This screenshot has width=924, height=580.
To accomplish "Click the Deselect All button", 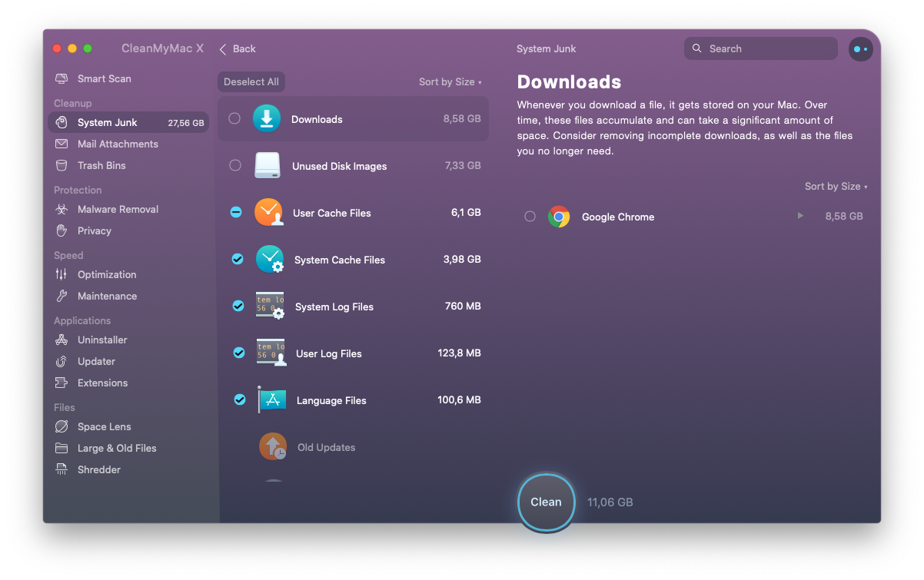I will (251, 82).
